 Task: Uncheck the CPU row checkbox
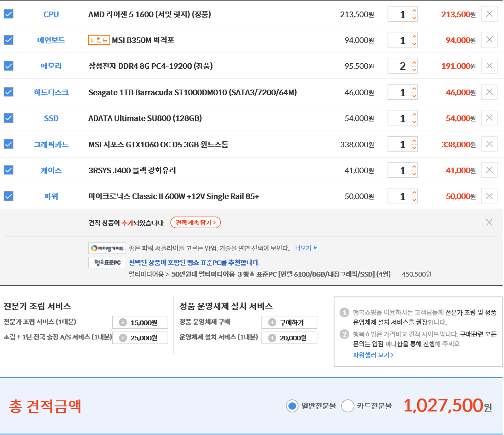[x=9, y=14]
